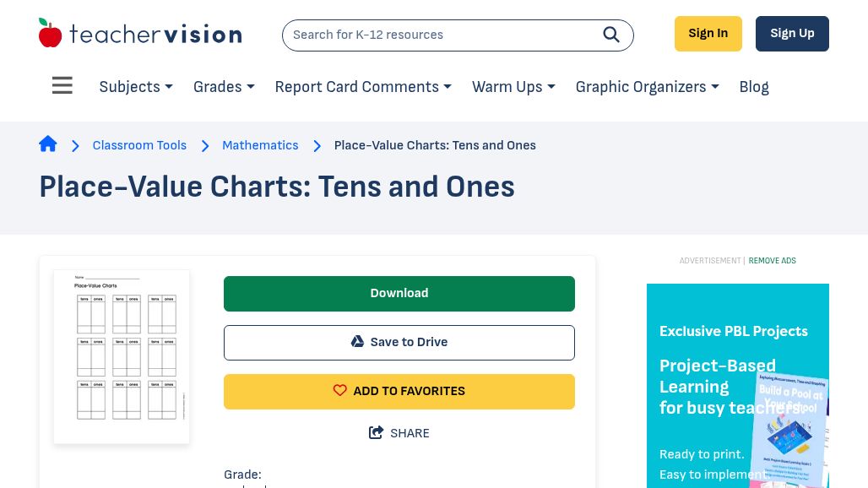Expand the Graphic Organizers menu
868x488 pixels.
click(647, 87)
